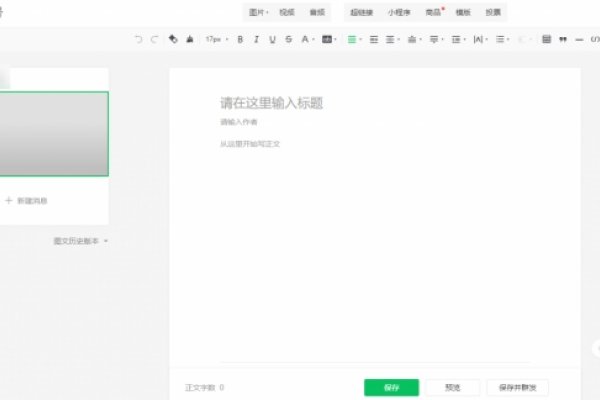
Task: Toggle underline formatting (U)
Action: point(272,39)
